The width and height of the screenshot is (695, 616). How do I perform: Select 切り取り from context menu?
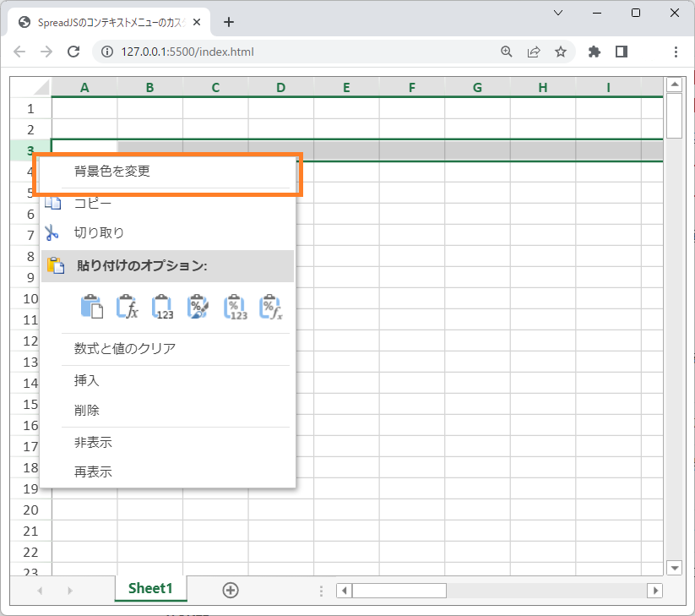pos(167,232)
